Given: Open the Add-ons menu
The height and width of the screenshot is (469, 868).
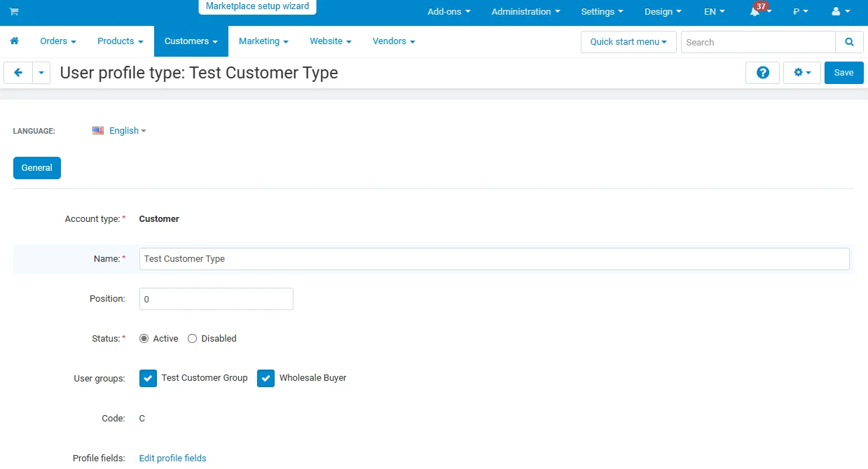Looking at the screenshot, I should (448, 12).
